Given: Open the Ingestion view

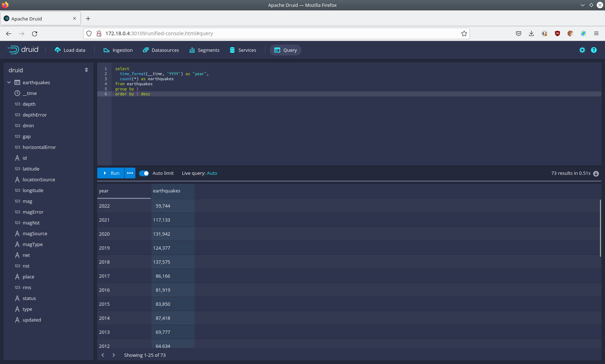Looking at the screenshot, I should [x=118, y=50].
